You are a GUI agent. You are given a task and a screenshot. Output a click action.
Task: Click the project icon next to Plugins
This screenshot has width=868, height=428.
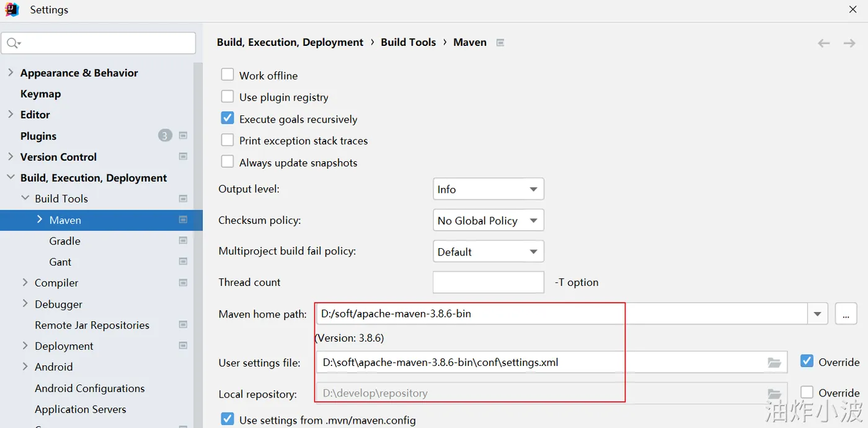183,135
